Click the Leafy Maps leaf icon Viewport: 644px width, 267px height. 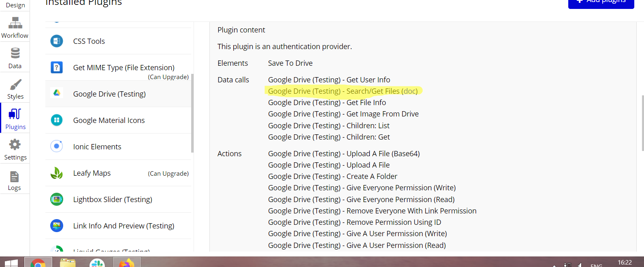(x=57, y=173)
